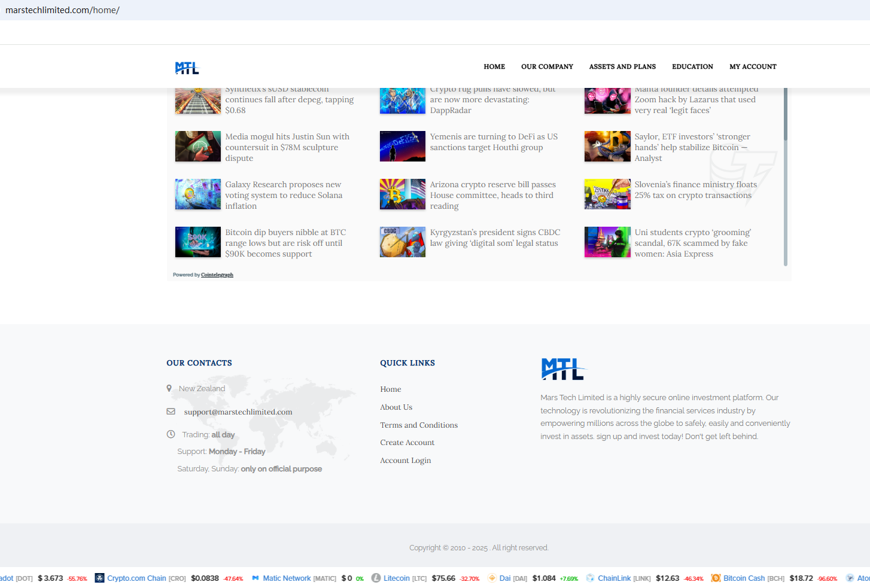The width and height of the screenshot is (870, 588).
Task: Click the map pin icon beside New Zealand
Action: [169, 388]
